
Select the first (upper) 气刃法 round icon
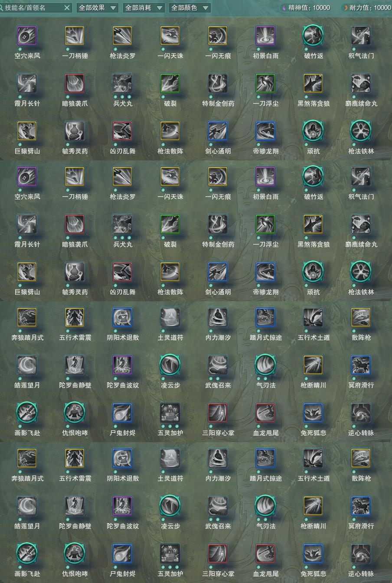(265, 365)
